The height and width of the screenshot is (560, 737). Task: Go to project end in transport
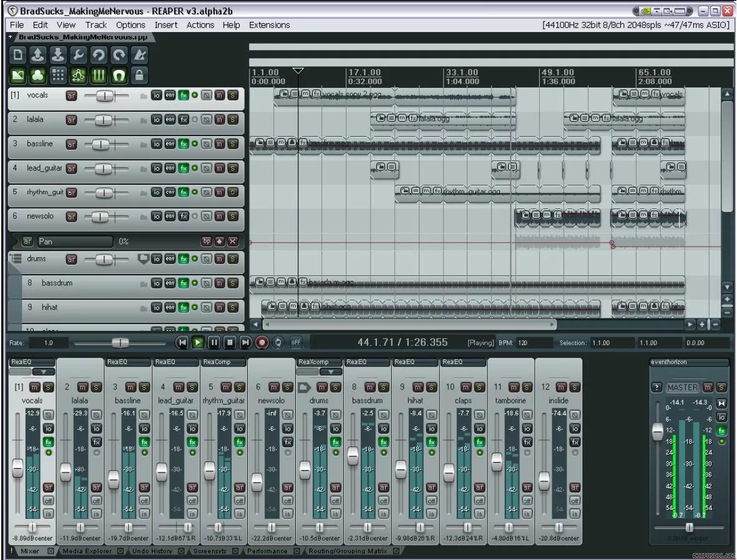point(245,343)
